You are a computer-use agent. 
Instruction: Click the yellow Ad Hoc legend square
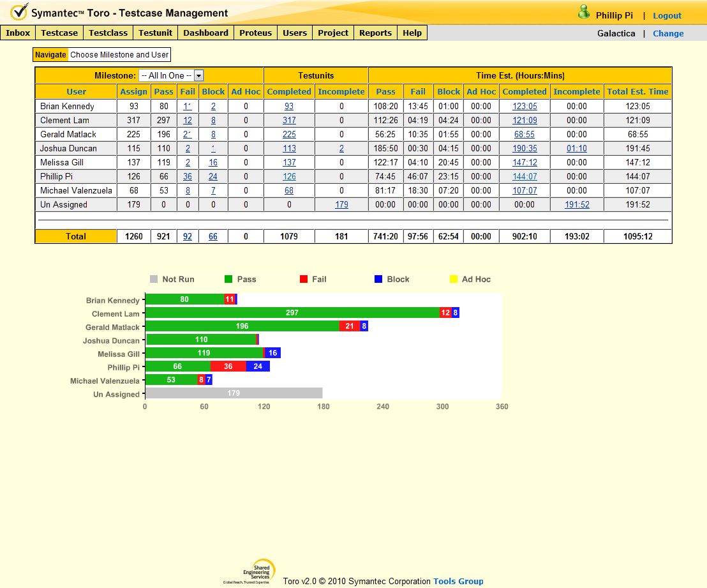[x=454, y=279]
